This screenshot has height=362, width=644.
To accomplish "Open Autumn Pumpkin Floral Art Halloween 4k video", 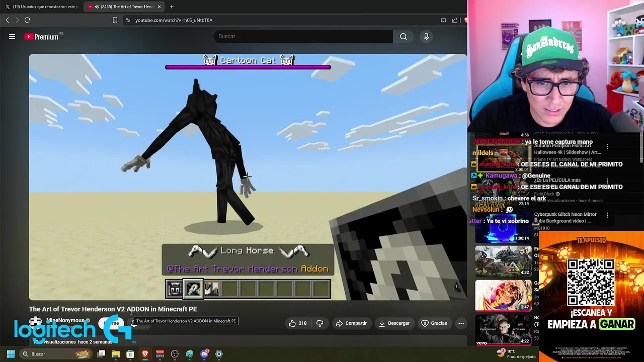I will pyautogui.click(x=567, y=149).
